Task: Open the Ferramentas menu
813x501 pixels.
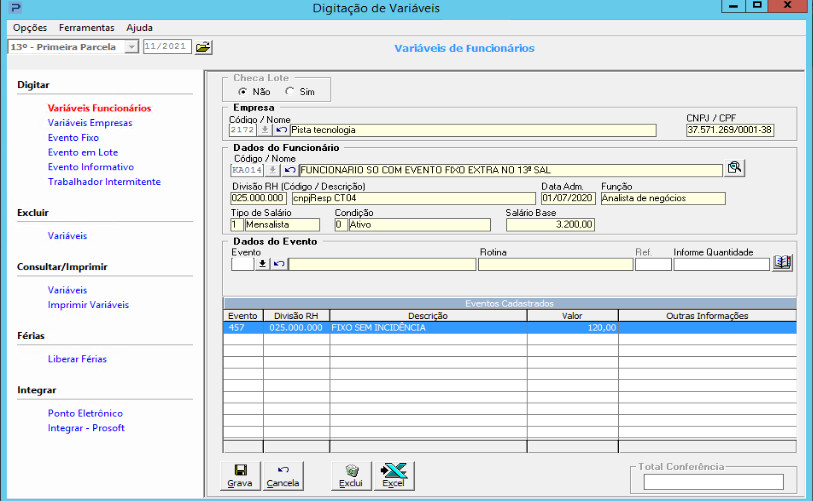Action: pyautogui.click(x=86, y=27)
